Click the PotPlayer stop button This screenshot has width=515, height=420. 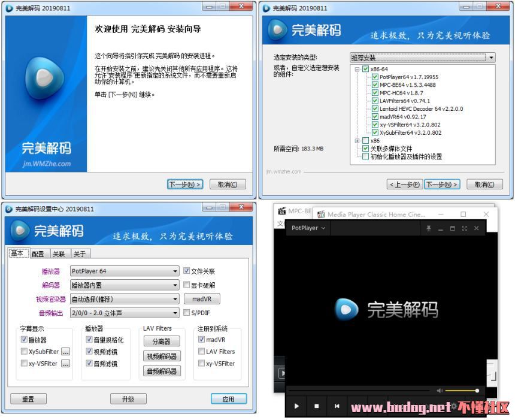316,406
